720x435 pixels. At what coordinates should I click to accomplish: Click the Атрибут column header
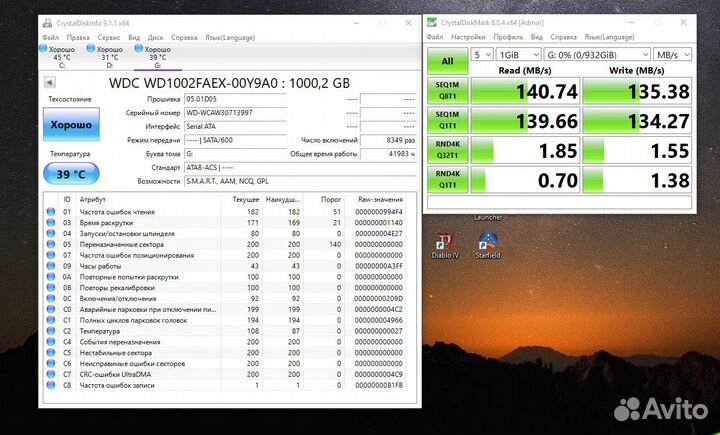93,199
